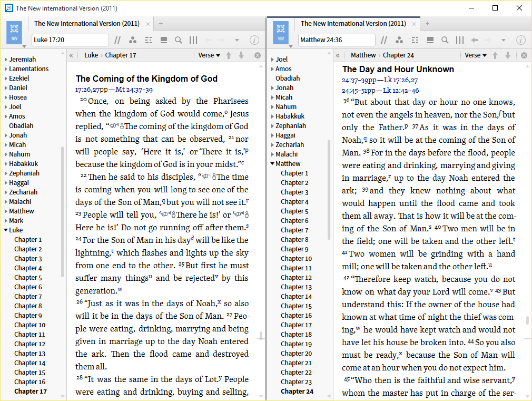This screenshot has height=401, width=532.
Task: Open resource info icon in Matthew pane
Action: click(x=521, y=40)
